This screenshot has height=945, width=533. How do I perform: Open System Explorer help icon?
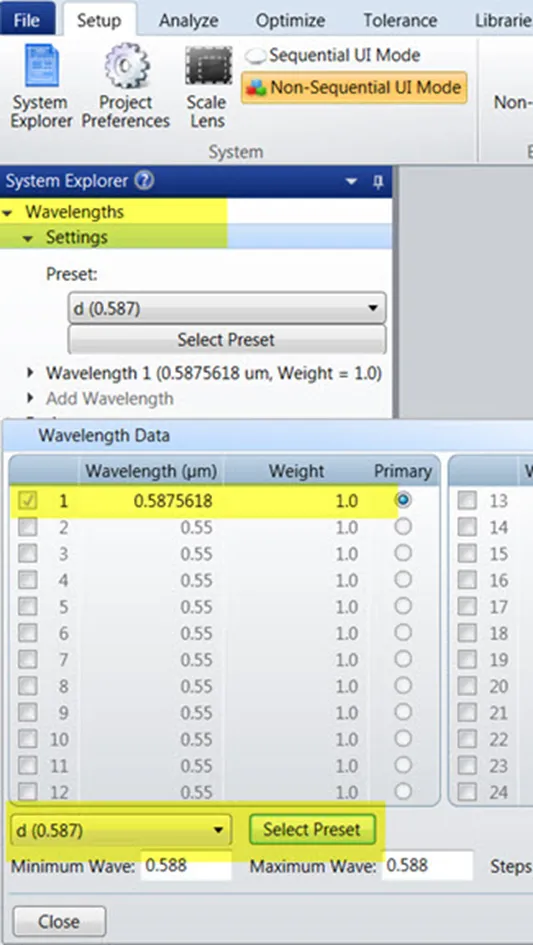click(x=144, y=181)
